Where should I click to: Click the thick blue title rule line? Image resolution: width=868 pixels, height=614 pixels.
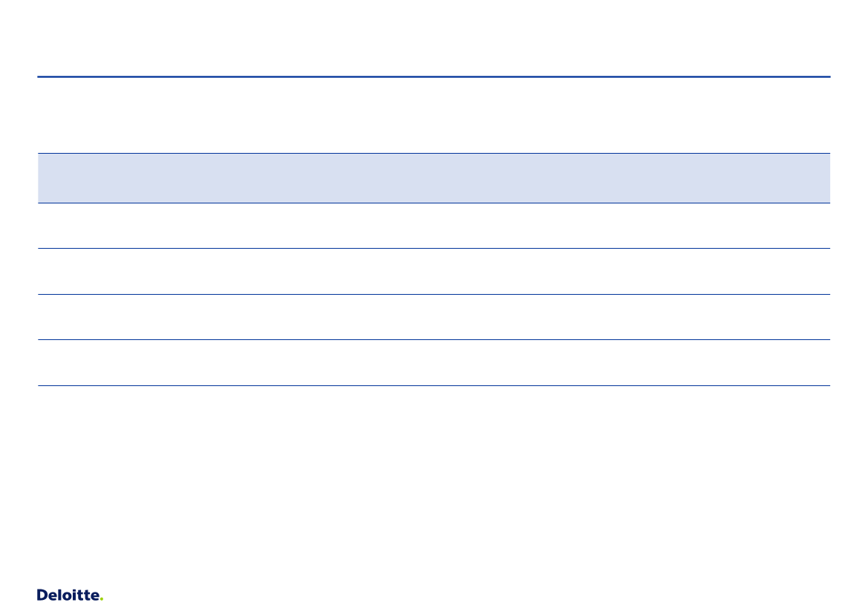(434, 76)
